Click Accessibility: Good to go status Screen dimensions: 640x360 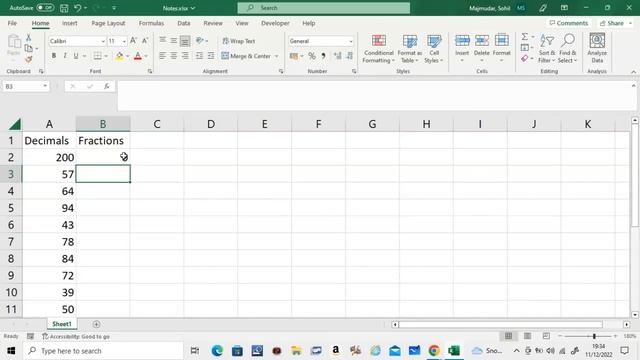(x=76, y=336)
